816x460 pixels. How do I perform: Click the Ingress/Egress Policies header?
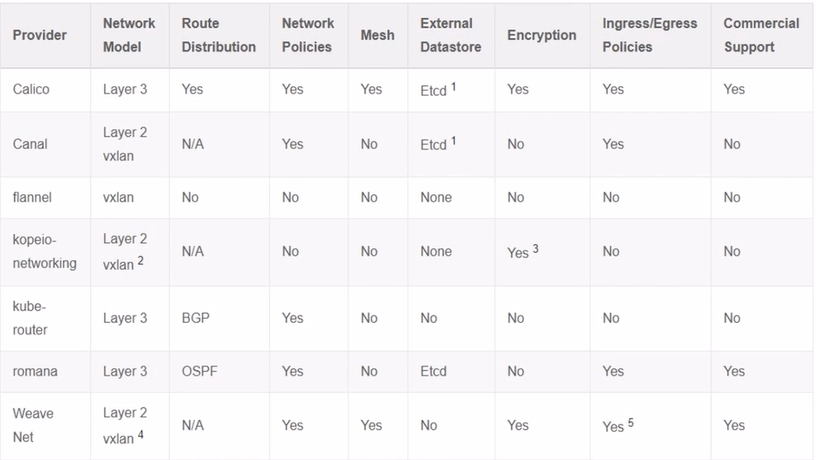[649, 35]
